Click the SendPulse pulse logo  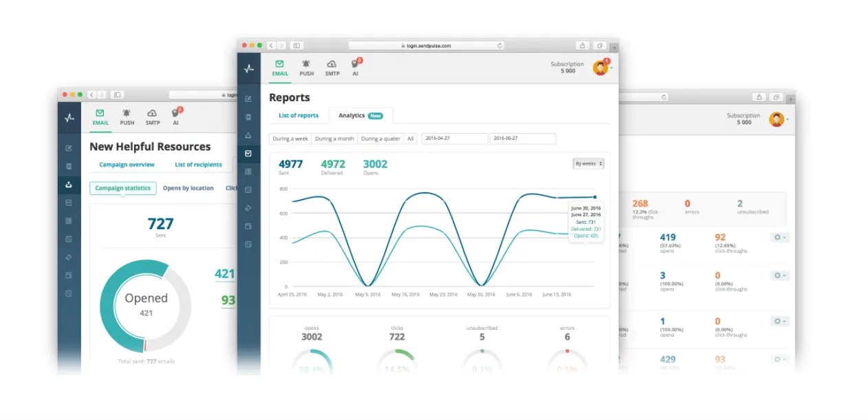248,67
